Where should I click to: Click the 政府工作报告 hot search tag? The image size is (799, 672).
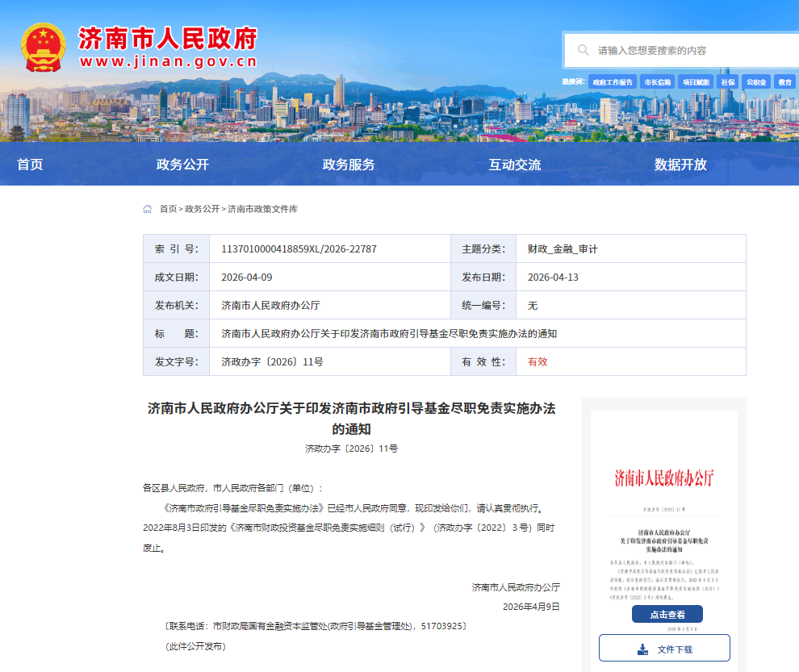612,82
